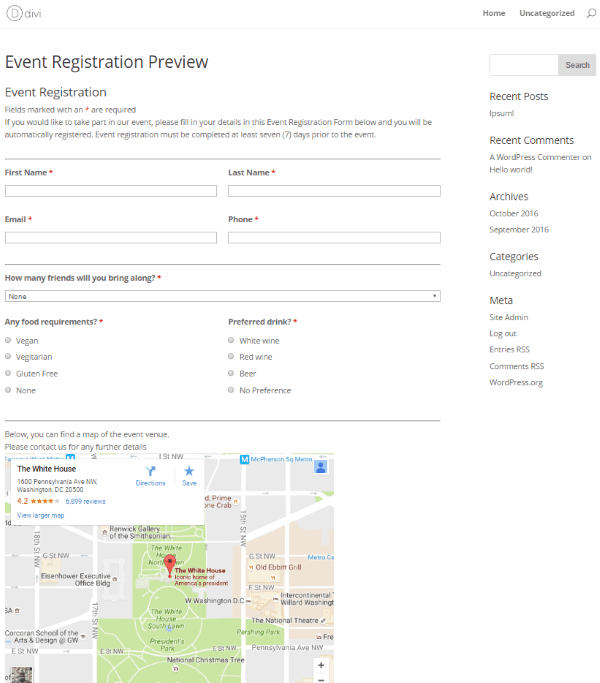Viewport: 600px width, 683px height.
Task: Click the red White House map pin
Action: (x=170, y=566)
